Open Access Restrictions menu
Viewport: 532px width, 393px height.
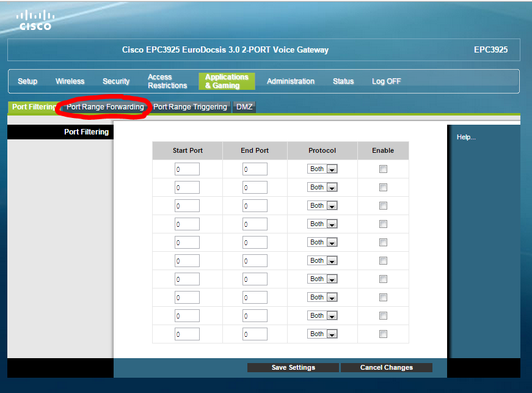tap(167, 81)
